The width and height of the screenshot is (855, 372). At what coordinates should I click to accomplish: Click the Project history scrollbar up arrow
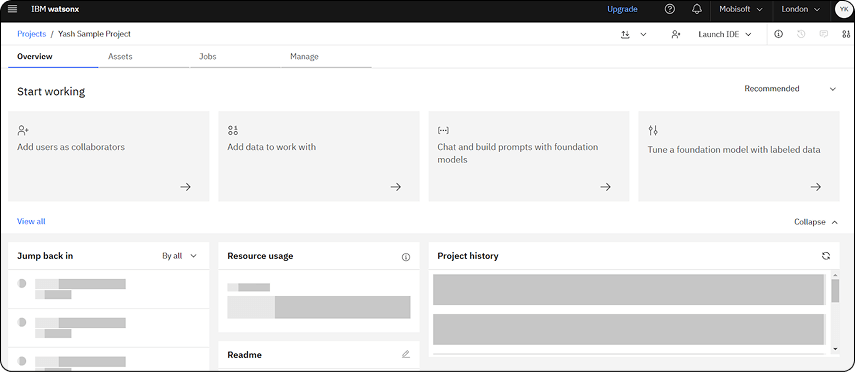835,274
